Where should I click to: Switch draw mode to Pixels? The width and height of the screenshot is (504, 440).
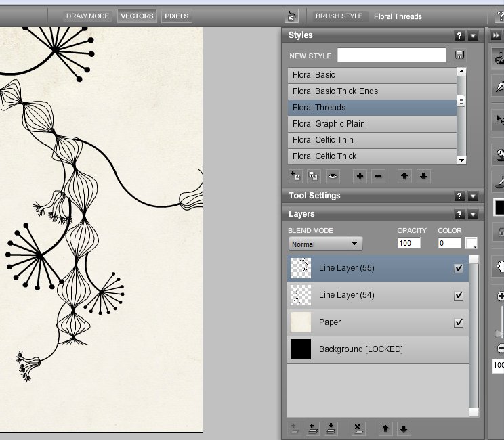(x=176, y=16)
